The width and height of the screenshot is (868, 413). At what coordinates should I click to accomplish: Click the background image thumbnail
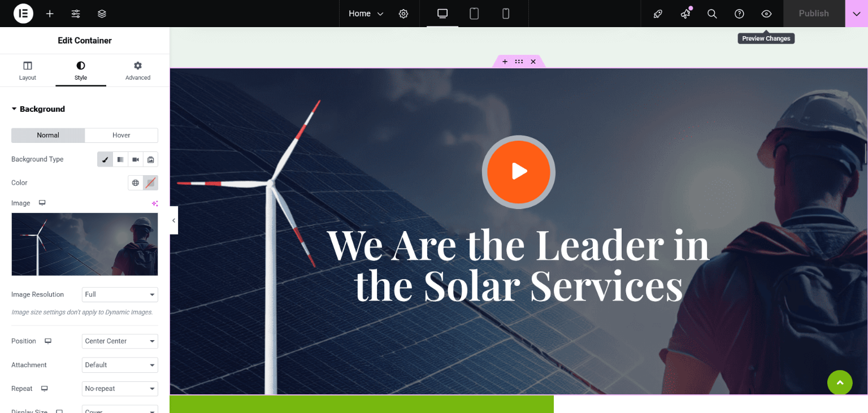tap(85, 244)
